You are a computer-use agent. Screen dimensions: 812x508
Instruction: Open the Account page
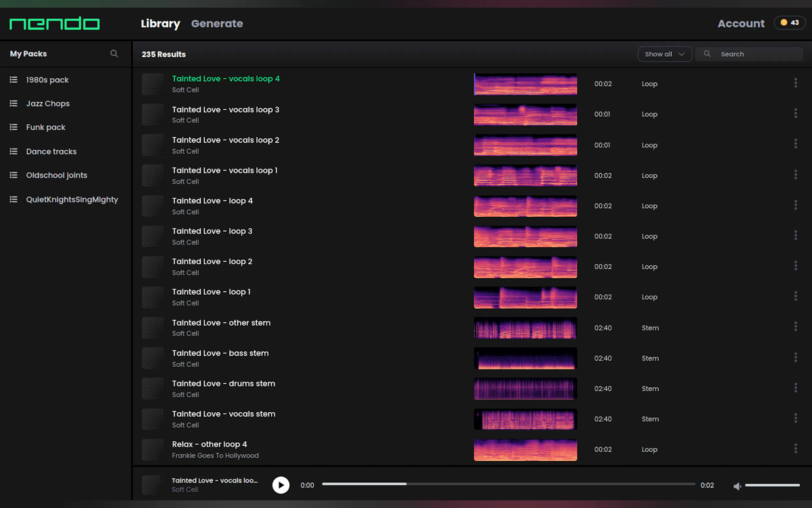point(741,24)
